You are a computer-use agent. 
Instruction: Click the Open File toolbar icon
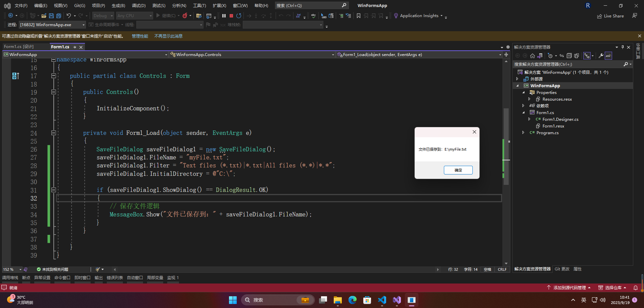tap(44, 16)
